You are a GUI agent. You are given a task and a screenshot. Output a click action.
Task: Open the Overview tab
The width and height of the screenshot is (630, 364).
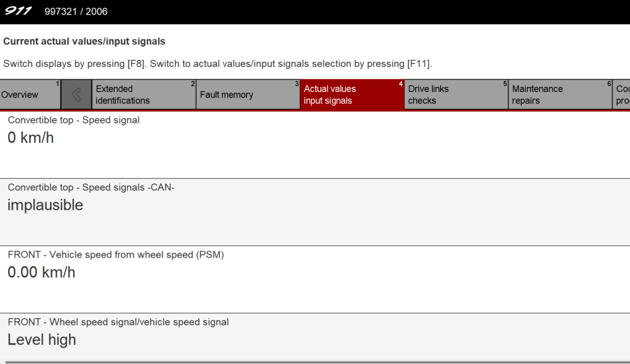(x=30, y=94)
